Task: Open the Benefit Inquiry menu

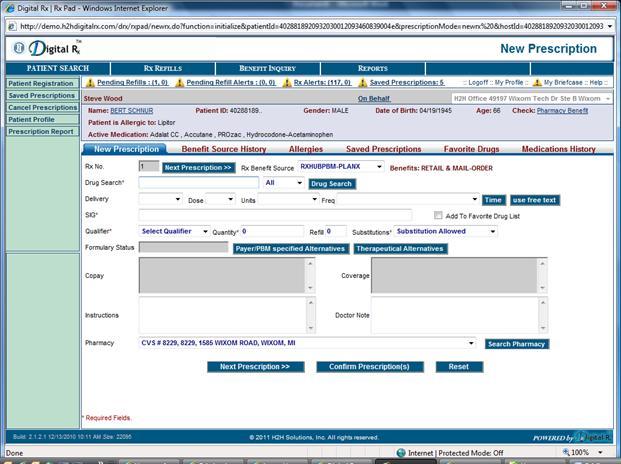Action: click(267, 68)
